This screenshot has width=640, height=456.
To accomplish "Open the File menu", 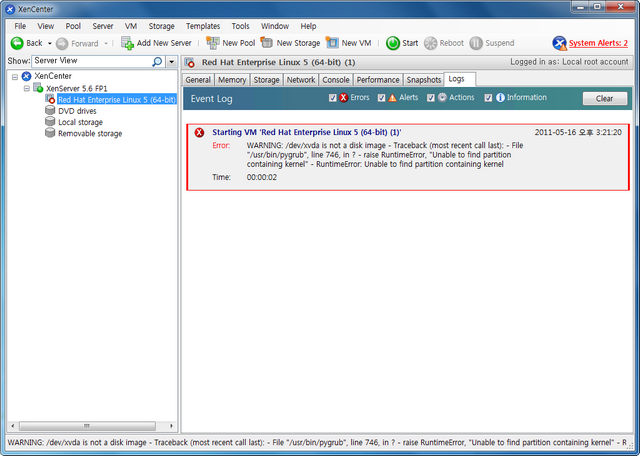I will (20, 26).
